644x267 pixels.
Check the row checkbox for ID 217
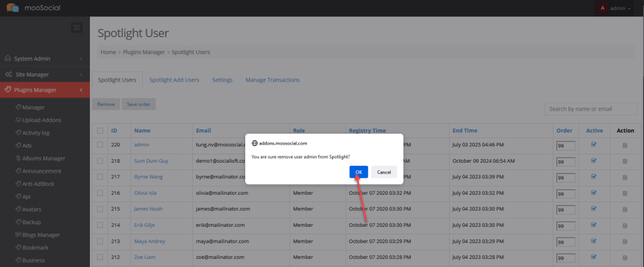click(x=100, y=177)
